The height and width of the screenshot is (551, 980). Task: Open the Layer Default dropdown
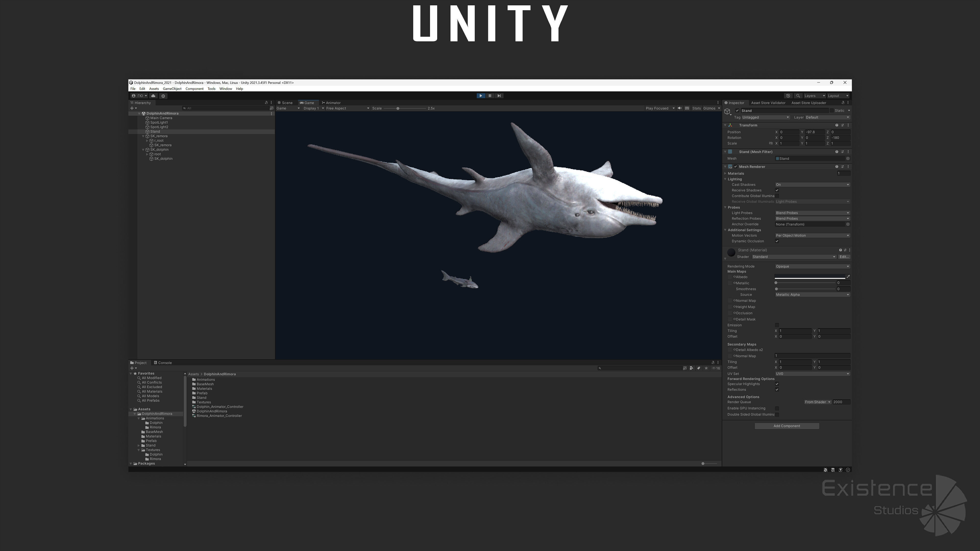[x=827, y=118]
